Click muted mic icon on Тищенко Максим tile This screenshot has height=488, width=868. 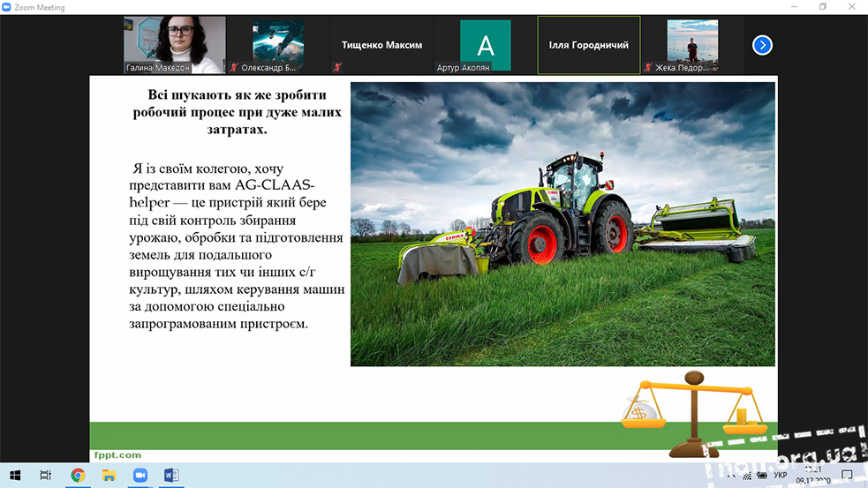point(337,67)
